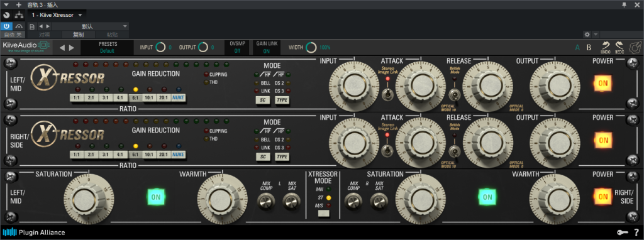Screen dimensions: 644x240
Task: Add a new insert with plus icon
Action: click(x=18, y=5)
